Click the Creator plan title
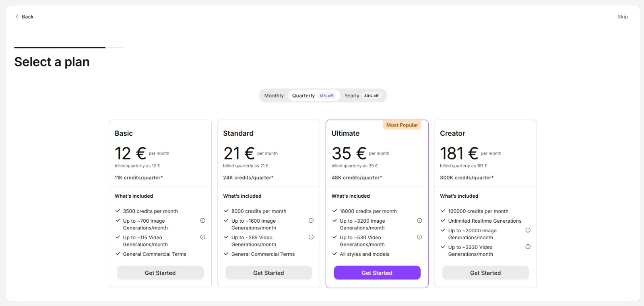The height and width of the screenshot is (306, 644). click(452, 133)
